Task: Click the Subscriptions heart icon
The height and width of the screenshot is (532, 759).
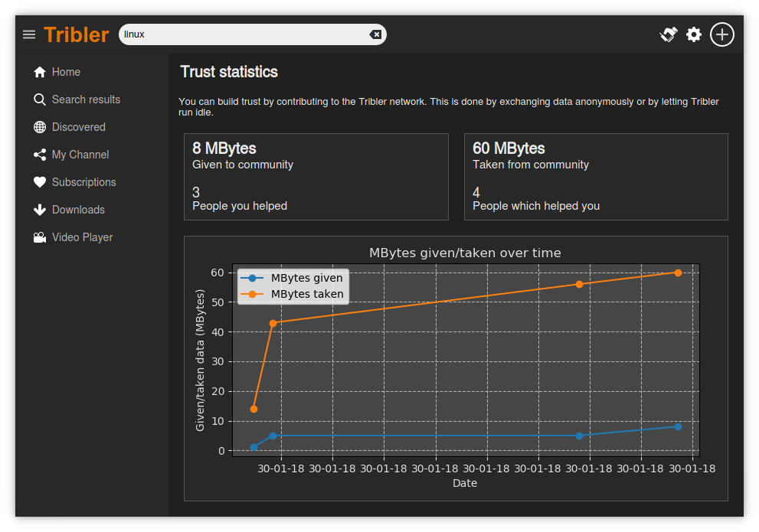Action: click(x=40, y=182)
